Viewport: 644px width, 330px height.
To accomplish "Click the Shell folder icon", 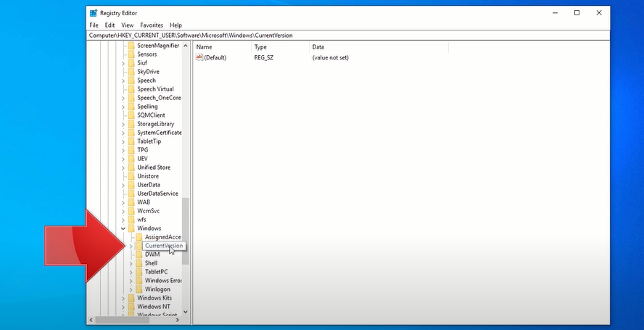I will [x=139, y=263].
